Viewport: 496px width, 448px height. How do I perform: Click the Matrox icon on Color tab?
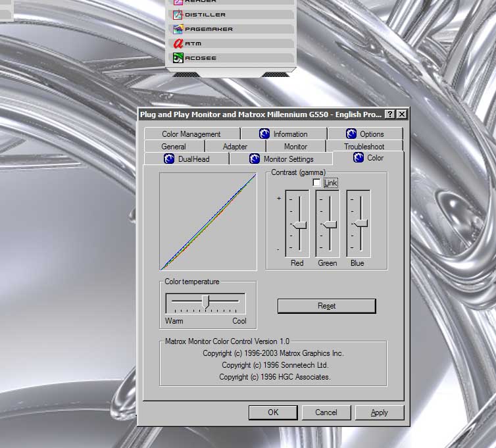359,157
